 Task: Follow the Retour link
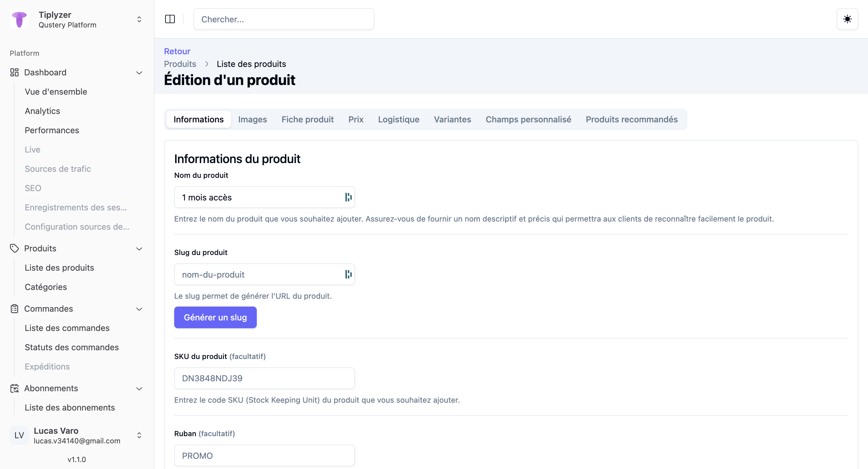pyautogui.click(x=177, y=51)
